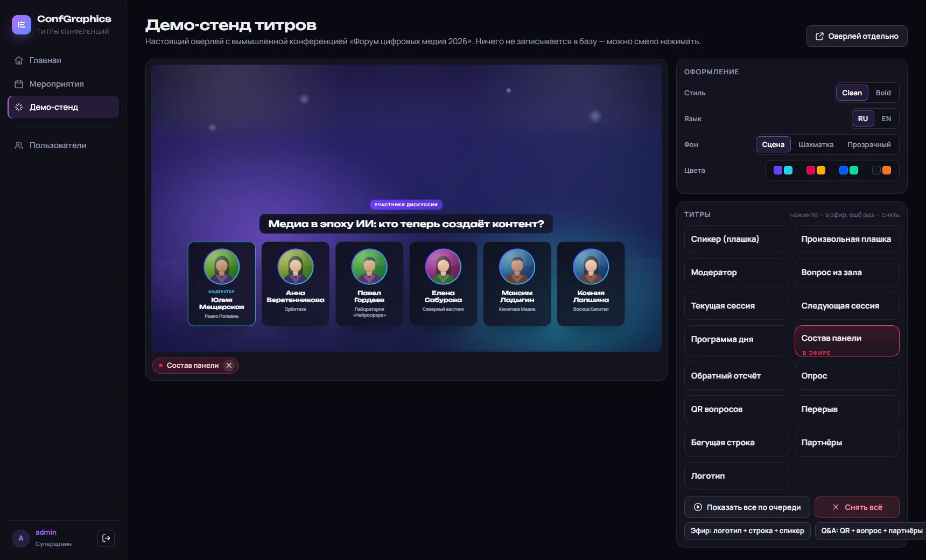Select the dark and orange color scheme
The height and width of the screenshot is (560, 926).
pos(881,170)
